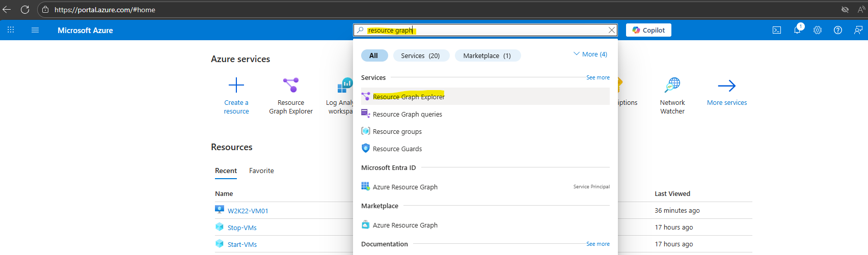Open the Azure apps grid launcher
Viewport: 868px width, 255px height.
(x=11, y=30)
